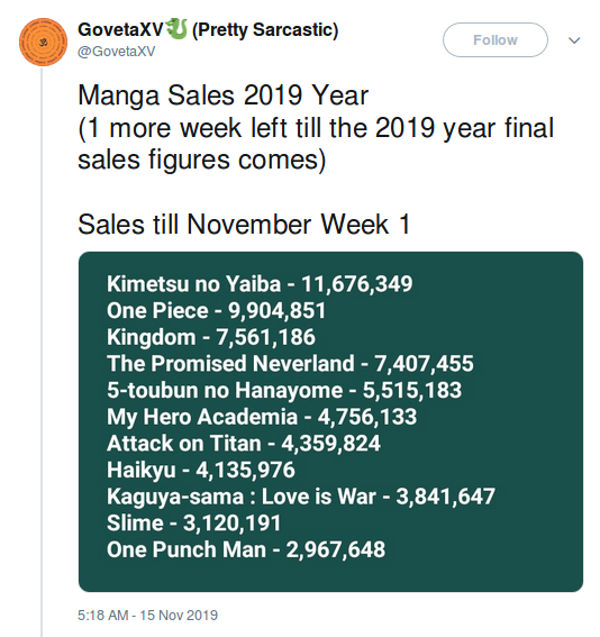Click the Kimetsu no Yaiba sales line
Screen dimensions: 600x637
pos(259,284)
